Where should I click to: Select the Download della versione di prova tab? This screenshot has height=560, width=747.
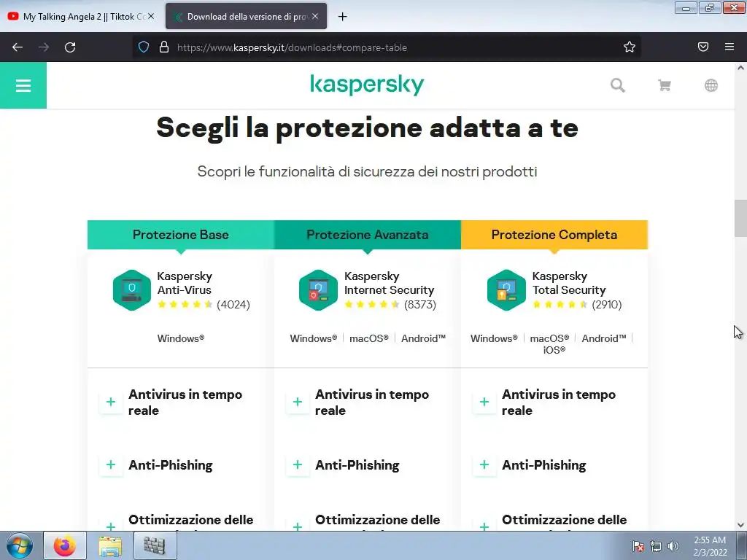pyautogui.click(x=246, y=16)
